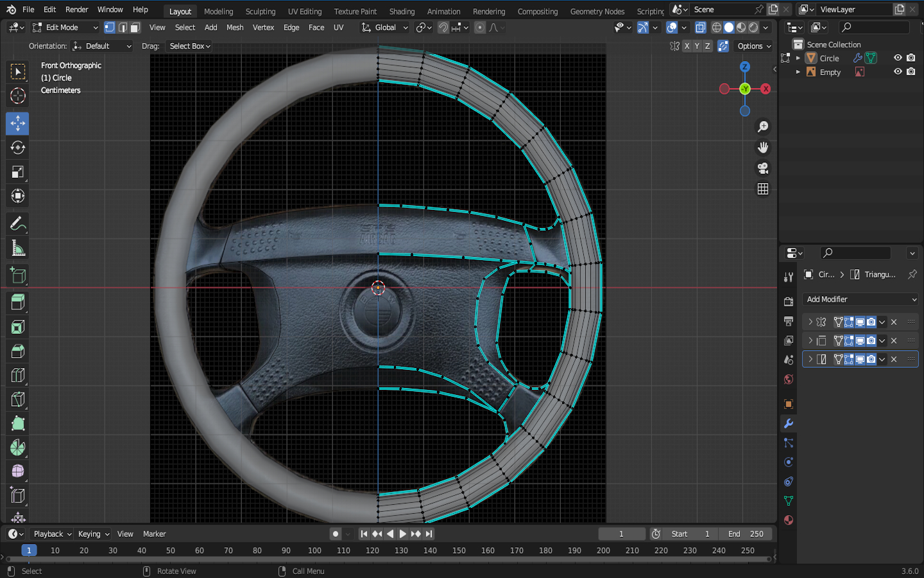This screenshot has height=578, width=924.
Task: Click the Options button in viewport header
Action: [x=754, y=46]
